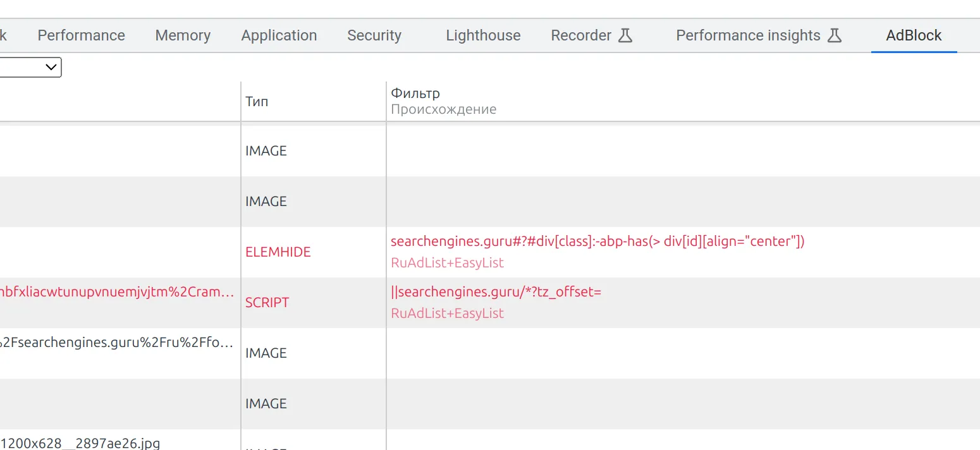Image resolution: width=980 pixels, height=450 pixels.
Task: Select the ELEMHIDE type cell
Action: coord(278,252)
